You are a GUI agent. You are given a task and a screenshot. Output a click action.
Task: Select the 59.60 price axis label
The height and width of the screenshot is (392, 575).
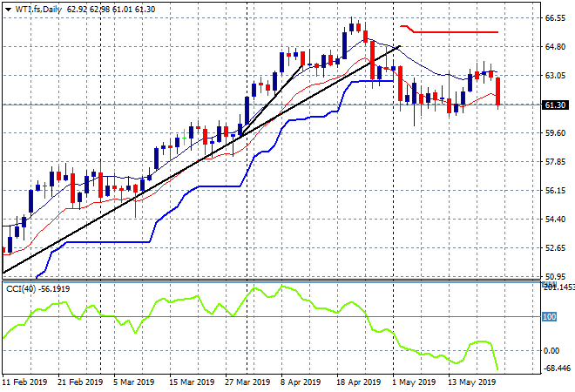(555, 132)
